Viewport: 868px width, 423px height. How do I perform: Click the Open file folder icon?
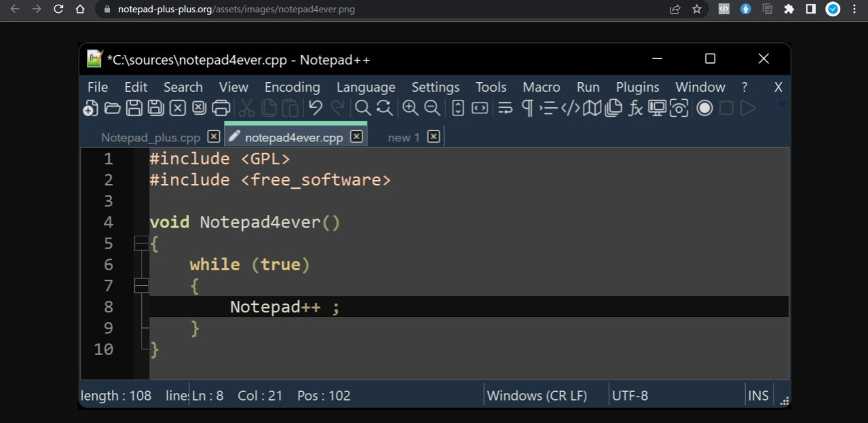pyautogui.click(x=112, y=108)
